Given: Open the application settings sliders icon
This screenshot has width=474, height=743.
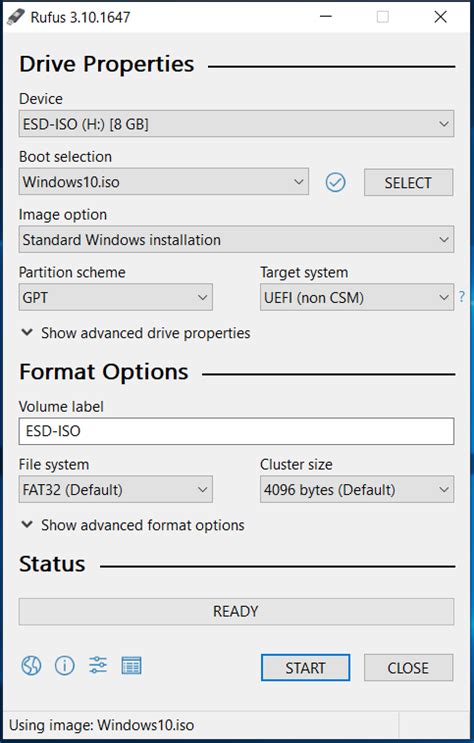Looking at the screenshot, I should click(x=98, y=665).
